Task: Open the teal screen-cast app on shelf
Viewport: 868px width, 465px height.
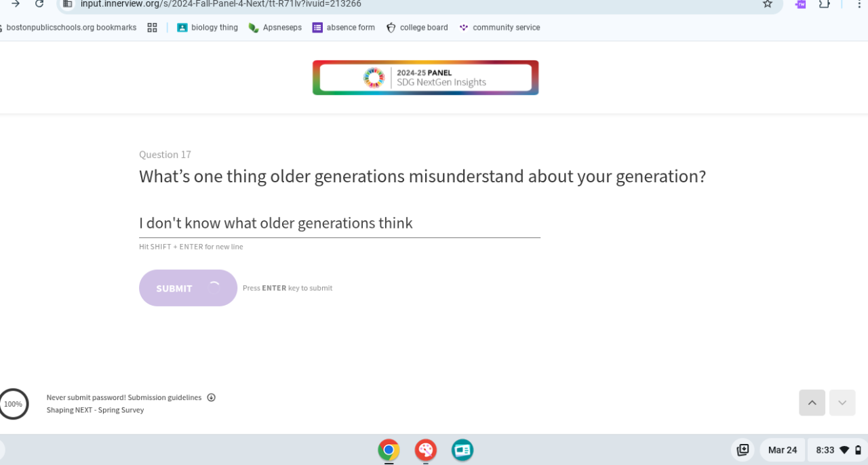Action: tap(462, 449)
